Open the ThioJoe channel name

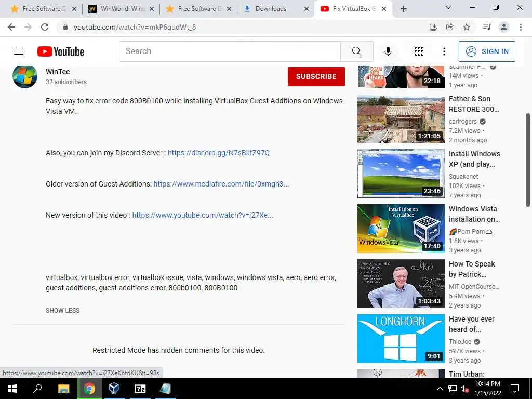(x=460, y=342)
